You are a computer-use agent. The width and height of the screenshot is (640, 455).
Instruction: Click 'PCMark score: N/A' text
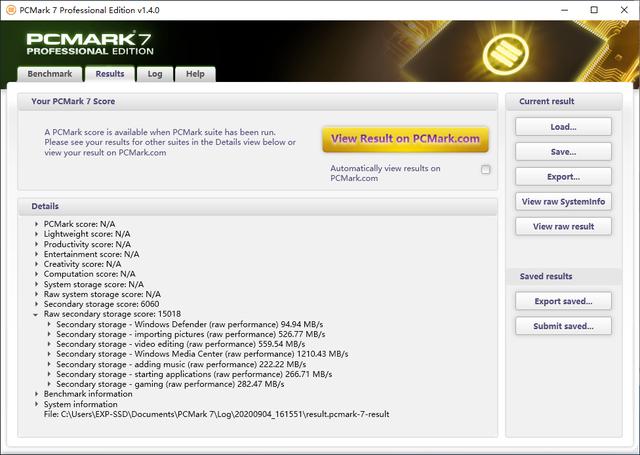[x=79, y=224]
